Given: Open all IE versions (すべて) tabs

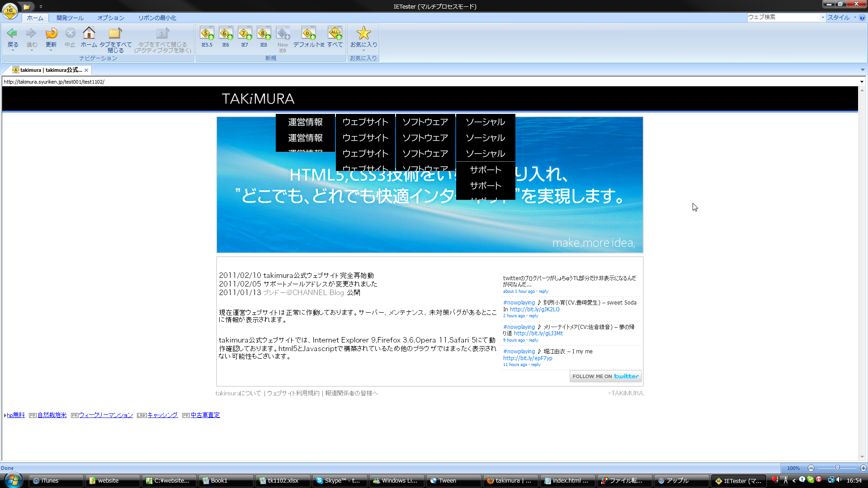Looking at the screenshot, I should pyautogui.click(x=335, y=33).
